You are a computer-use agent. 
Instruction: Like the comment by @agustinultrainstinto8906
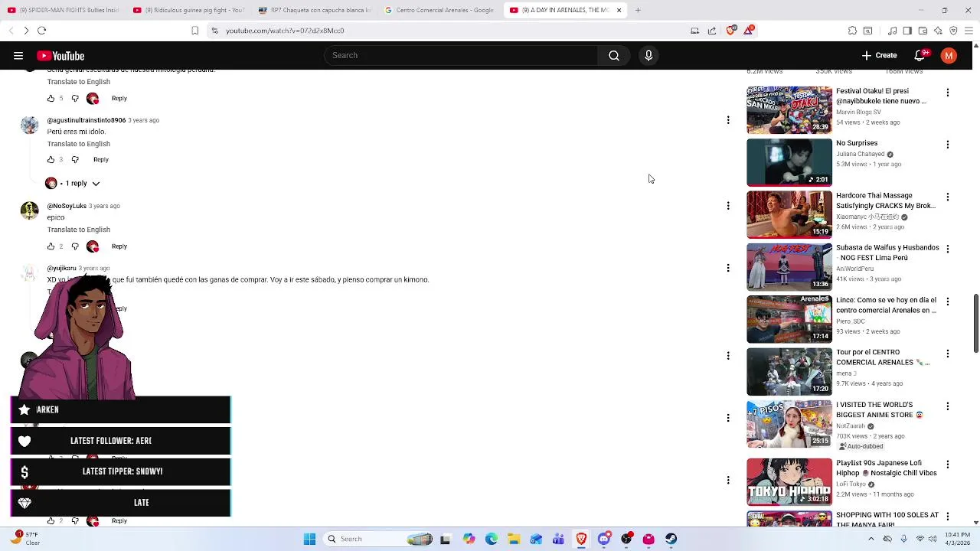point(51,160)
